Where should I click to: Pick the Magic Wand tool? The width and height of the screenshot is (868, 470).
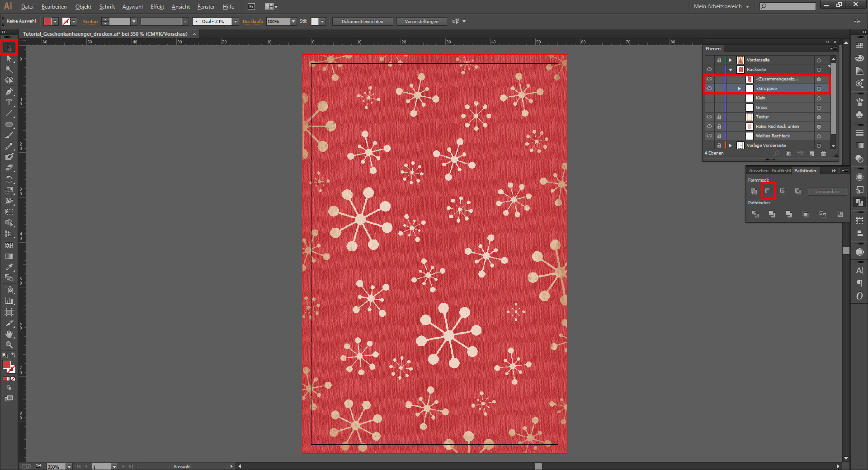tap(9, 69)
